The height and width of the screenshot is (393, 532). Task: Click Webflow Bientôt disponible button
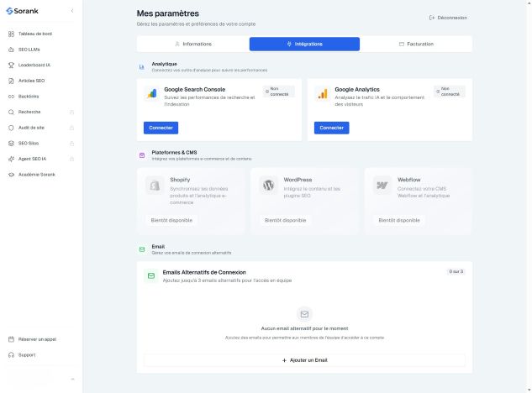coord(399,220)
